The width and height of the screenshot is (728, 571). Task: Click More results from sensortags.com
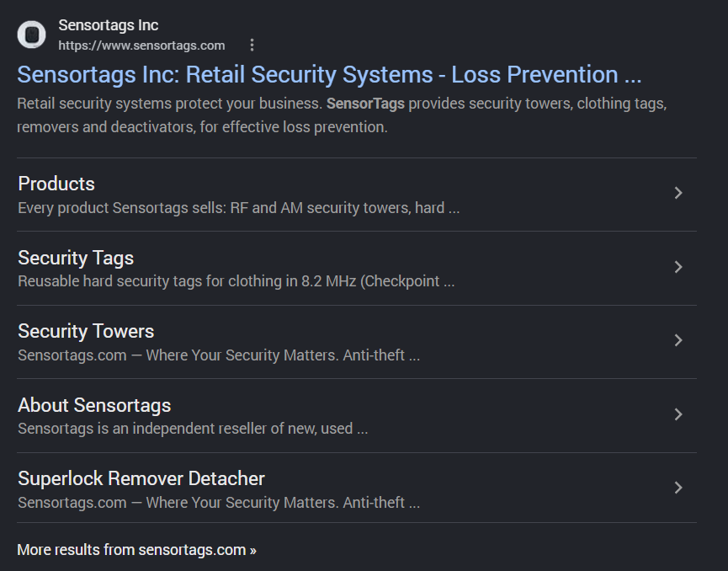pyautogui.click(x=136, y=550)
